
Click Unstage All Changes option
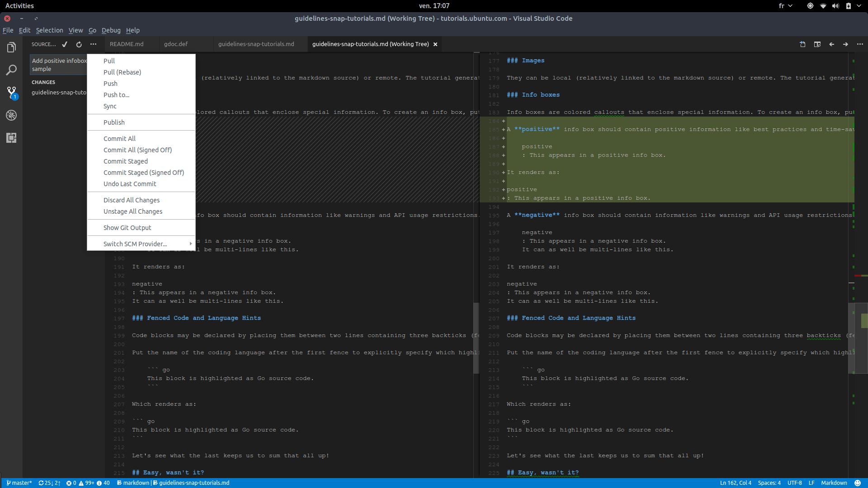(x=132, y=211)
